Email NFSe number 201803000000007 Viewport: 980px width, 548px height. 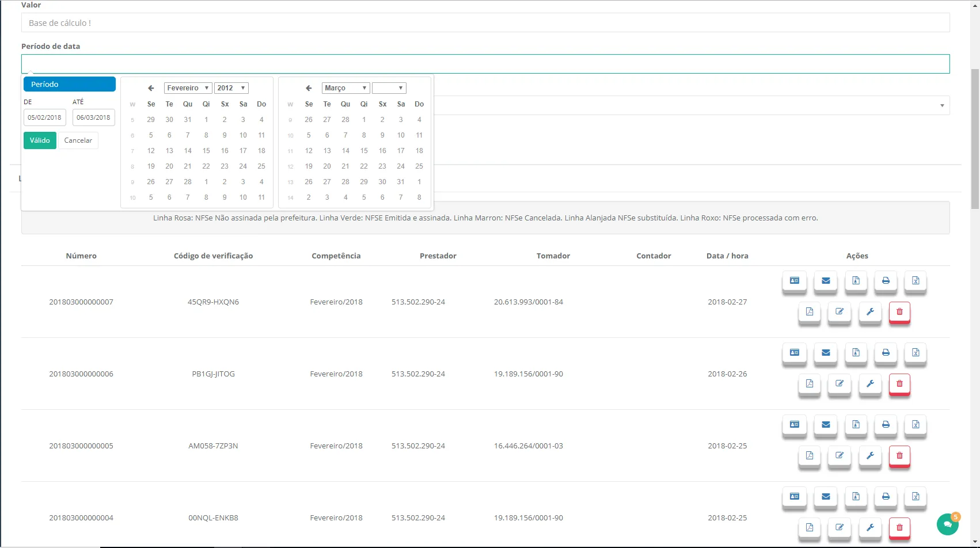[826, 281]
